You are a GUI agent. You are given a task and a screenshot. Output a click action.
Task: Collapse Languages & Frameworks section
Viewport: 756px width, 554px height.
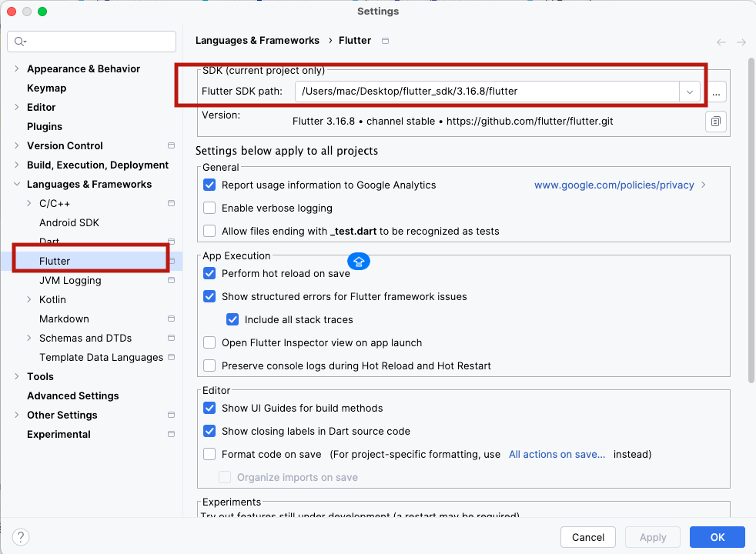pyautogui.click(x=17, y=184)
